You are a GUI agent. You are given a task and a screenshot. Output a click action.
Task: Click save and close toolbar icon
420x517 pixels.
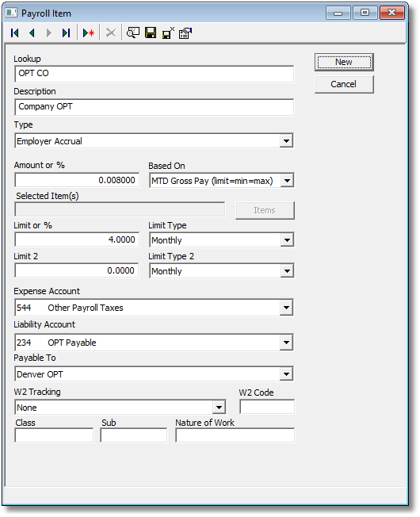(168, 33)
